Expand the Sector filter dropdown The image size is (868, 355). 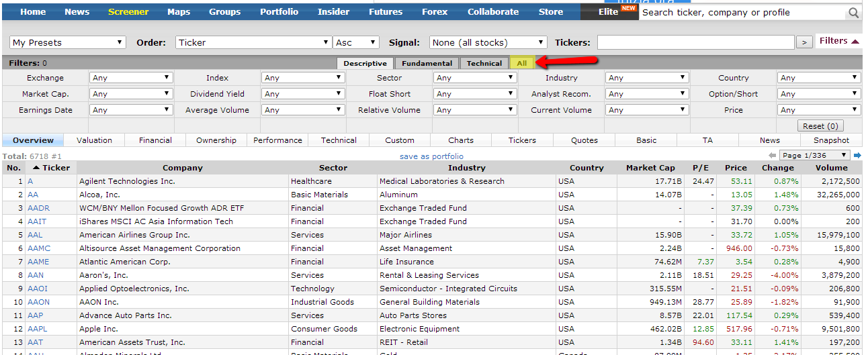tap(475, 78)
